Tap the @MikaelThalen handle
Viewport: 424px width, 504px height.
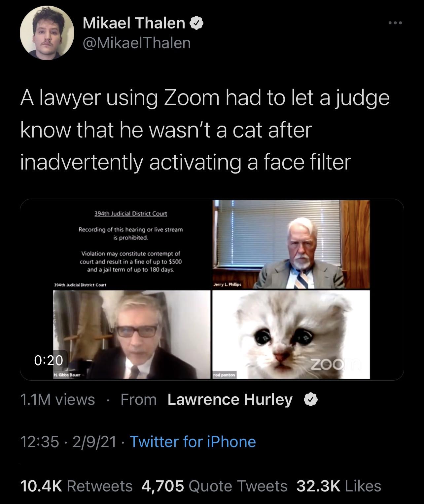pyautogui.click(x=137, y=43)
